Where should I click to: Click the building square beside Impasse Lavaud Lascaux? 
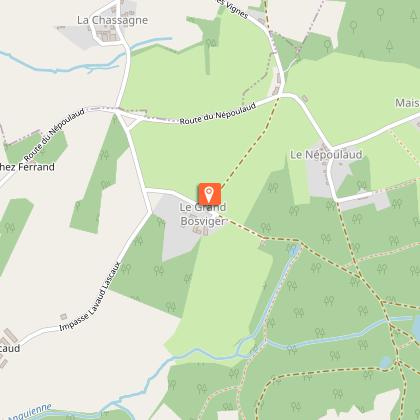coord(63,316)
